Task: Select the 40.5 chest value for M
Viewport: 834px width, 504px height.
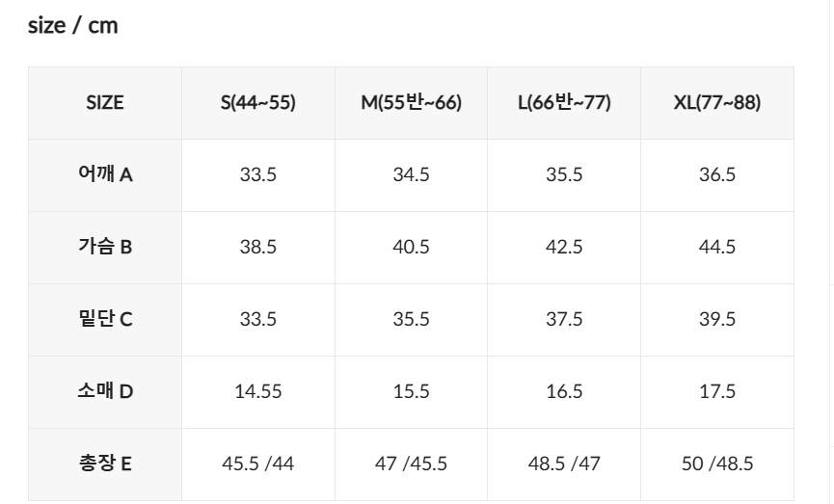Action: tap(411, 247)
